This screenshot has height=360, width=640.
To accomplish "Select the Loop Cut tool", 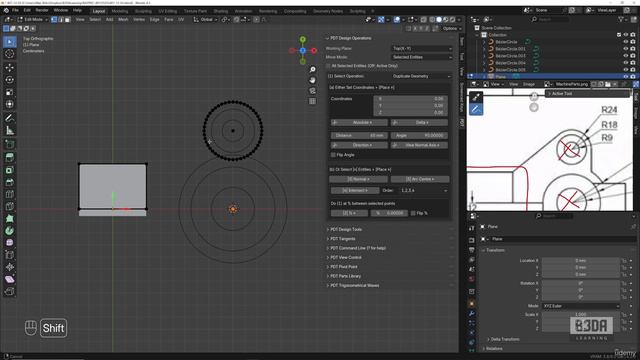I will click(x=9, y=194).
